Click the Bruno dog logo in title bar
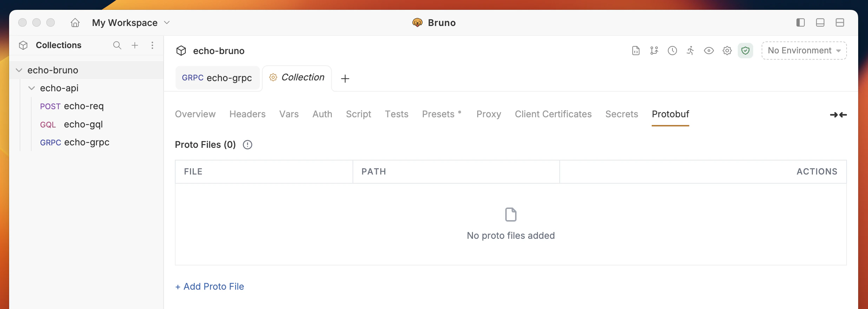The width and height of the screenshot is (868, 309). click(417, 23)
